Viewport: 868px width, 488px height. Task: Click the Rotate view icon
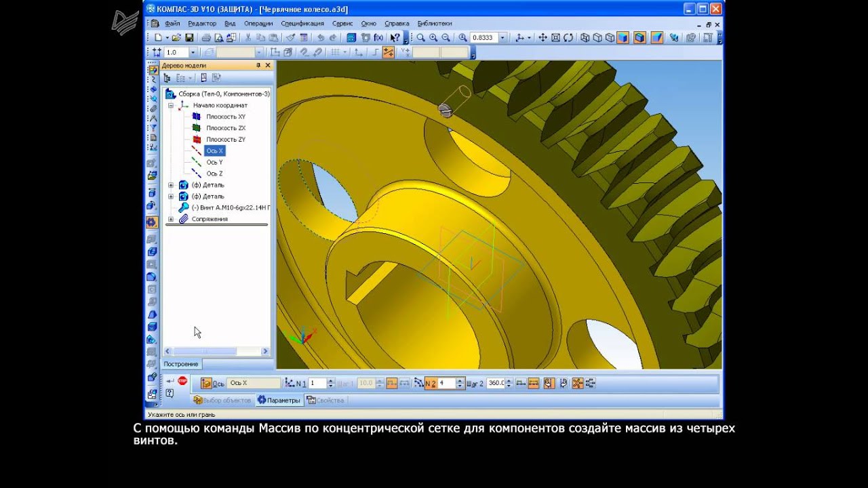[x=568, y=38]
